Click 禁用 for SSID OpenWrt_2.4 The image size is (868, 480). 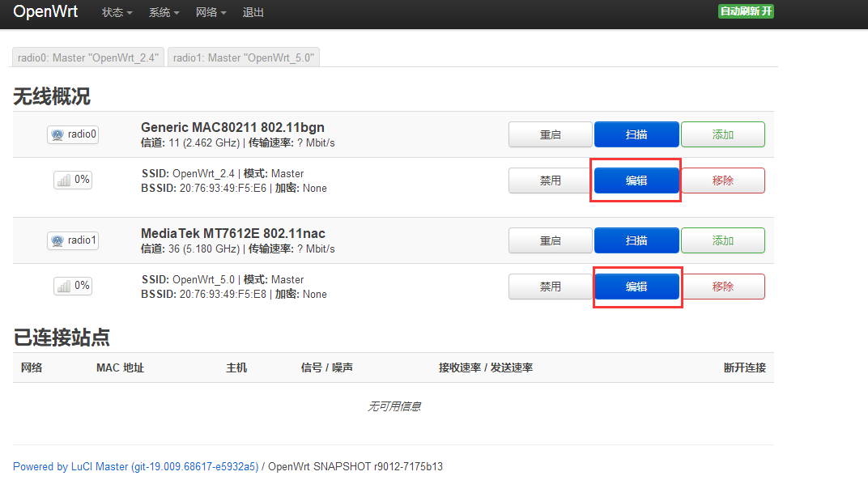[x=551, y=181]
